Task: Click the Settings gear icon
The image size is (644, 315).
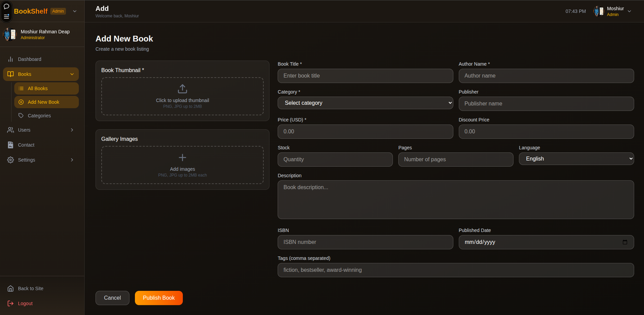Action: click(x=11, y=160)
